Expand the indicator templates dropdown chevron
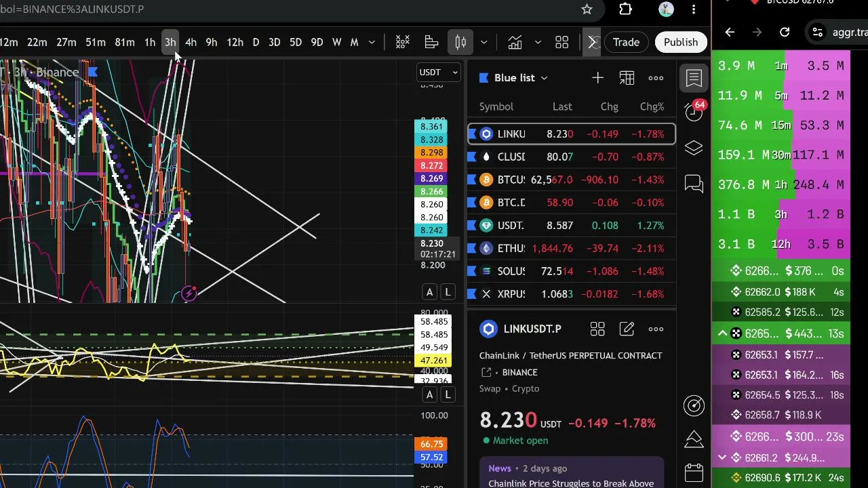Viewport: 868px width, 488px height. 538,42
